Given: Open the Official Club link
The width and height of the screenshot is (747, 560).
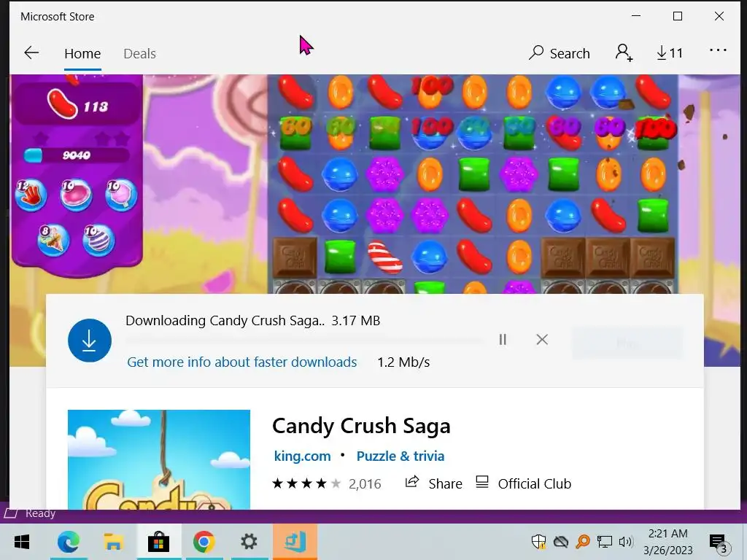Looking at the screenshot, I should click(523, 483).
